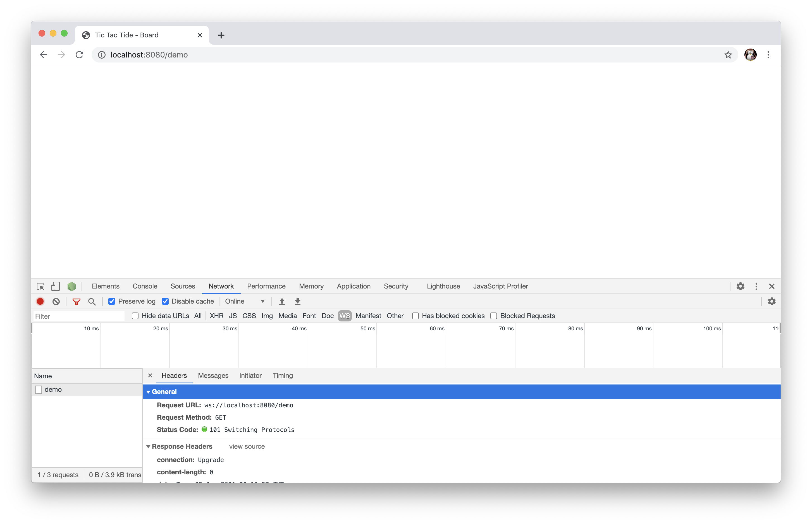Click the inspect element picker icon
The height and width of the screenshot is (524, 812).
pyautogui.click(x=40, y=287)
